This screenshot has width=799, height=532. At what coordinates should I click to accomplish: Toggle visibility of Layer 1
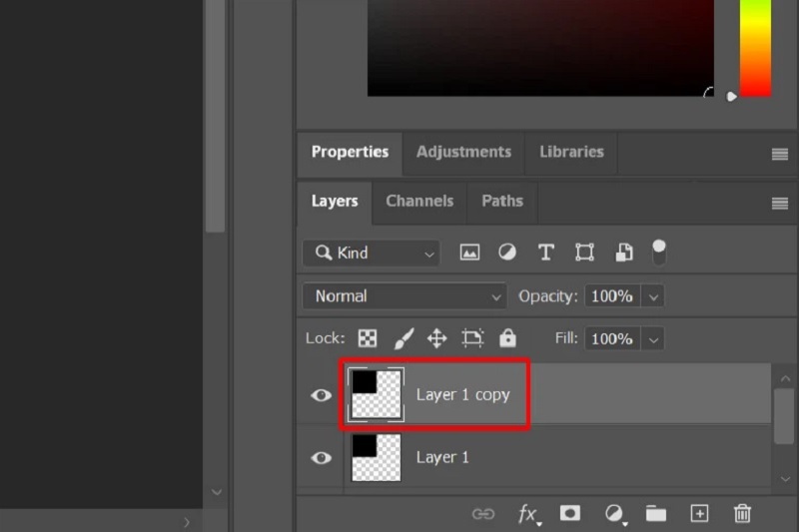coord(321,457)
